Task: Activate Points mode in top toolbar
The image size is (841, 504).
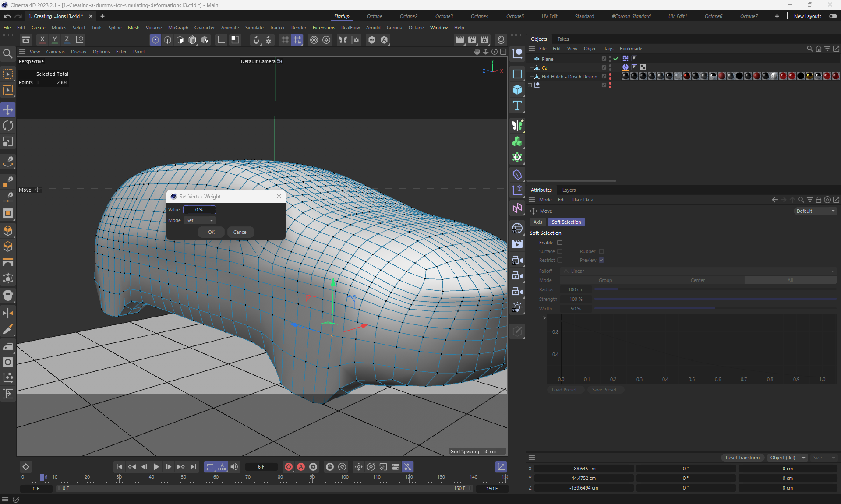Action: tap(155, 40)
